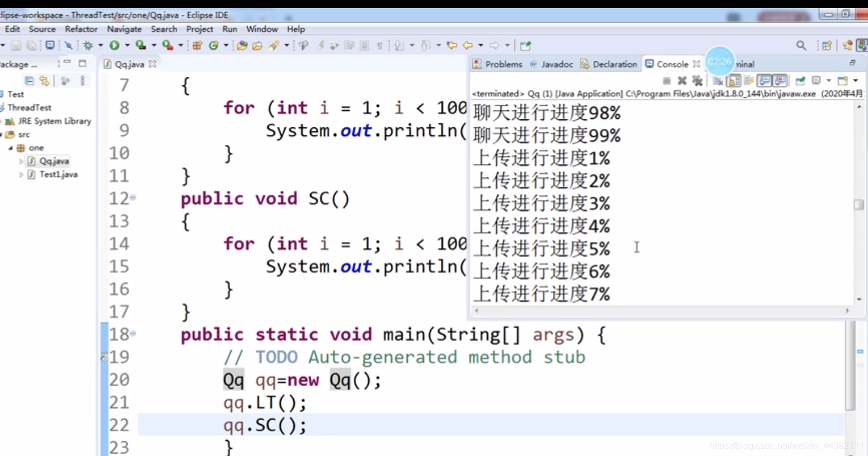The image size is (868, 456).
Task: Toggle Pin Console button
Action: click(800, 81)
